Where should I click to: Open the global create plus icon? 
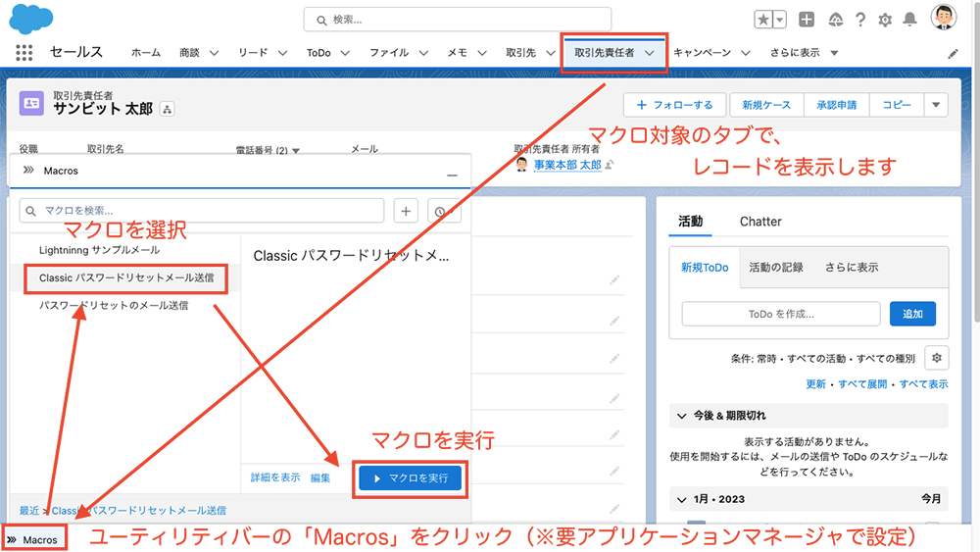click(x=807, y=20)
